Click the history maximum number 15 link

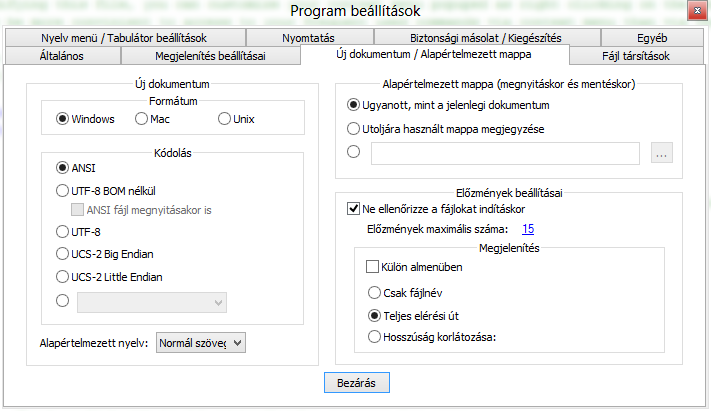(x=528, y=229)
